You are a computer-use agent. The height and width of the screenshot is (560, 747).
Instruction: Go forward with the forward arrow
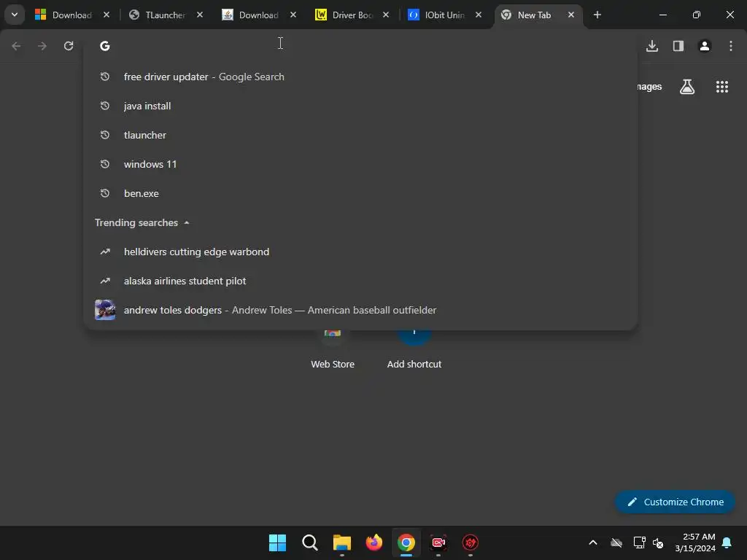pos(42,46)
